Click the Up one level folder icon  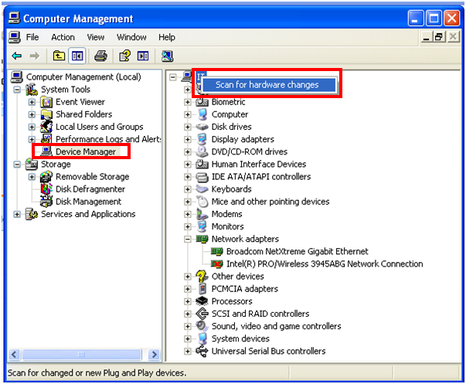(x=59, y=56)
